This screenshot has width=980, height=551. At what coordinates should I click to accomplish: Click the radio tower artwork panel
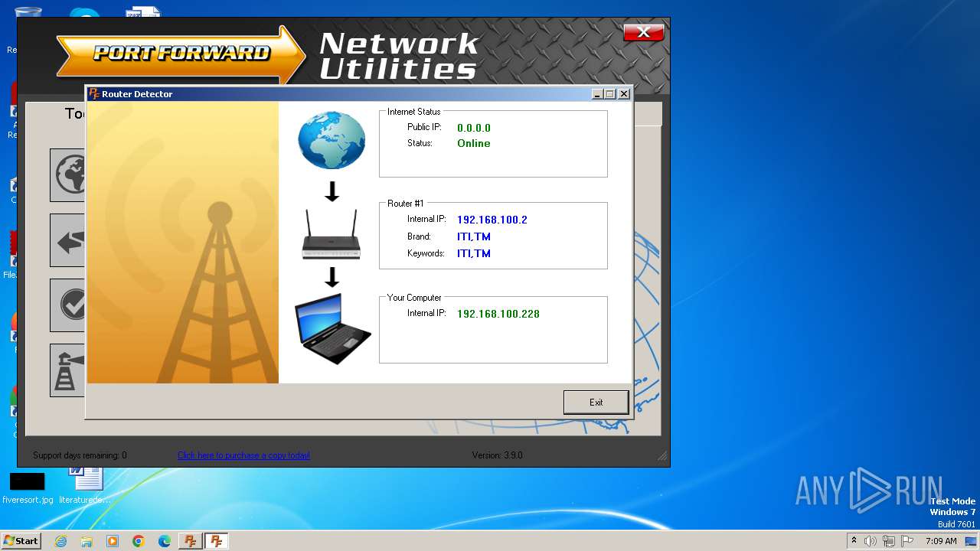[x=183, y=243]
